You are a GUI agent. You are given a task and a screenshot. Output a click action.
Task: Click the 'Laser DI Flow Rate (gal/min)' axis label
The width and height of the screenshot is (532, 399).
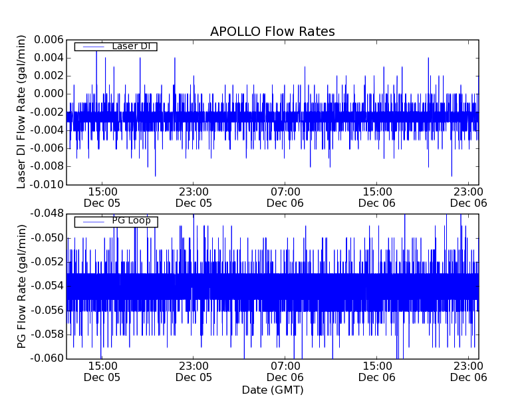[x=21, y=112]
